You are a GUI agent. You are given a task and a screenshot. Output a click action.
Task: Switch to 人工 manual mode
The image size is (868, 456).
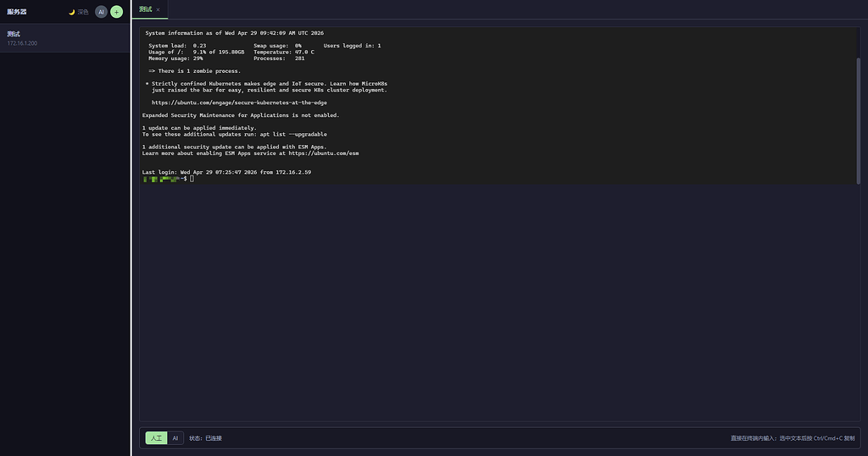(156, 437)
